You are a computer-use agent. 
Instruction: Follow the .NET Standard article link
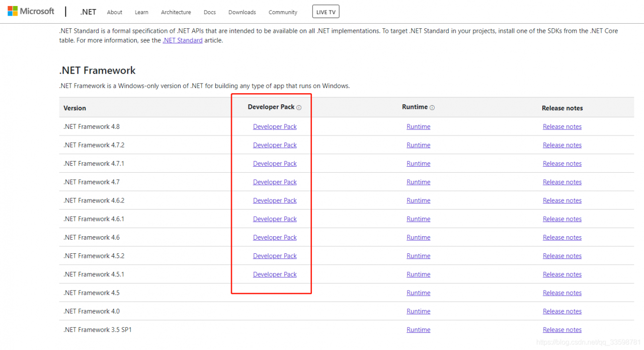coord(183,40)
